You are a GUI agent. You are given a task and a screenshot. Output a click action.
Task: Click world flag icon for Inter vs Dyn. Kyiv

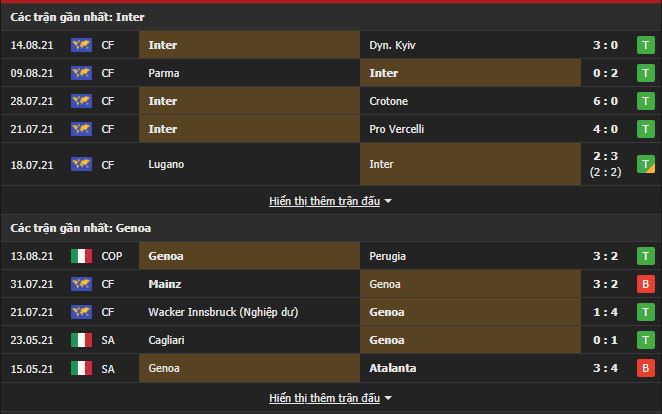(81, 45)
